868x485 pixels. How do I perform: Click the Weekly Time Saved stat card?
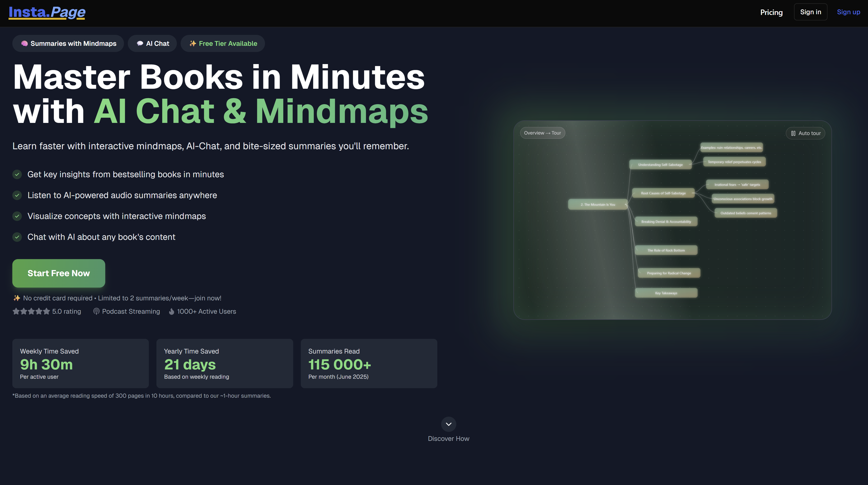pyautogui.click(x=81, y=363)
